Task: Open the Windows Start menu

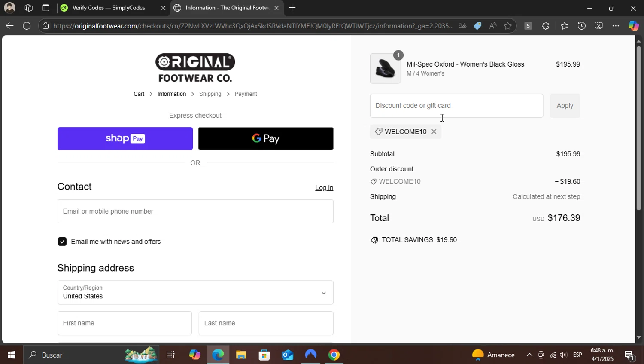Action: pos(11,355)
